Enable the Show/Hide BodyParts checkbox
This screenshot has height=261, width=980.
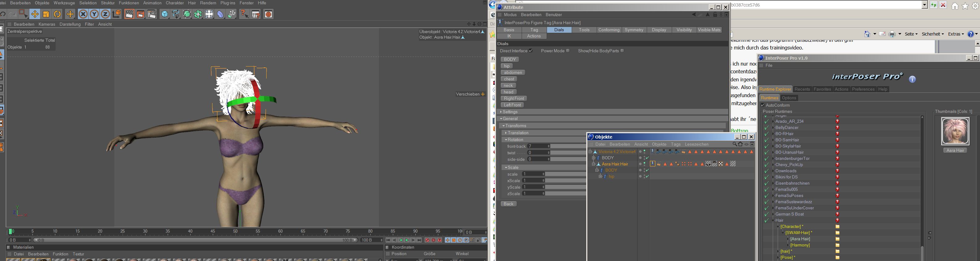(622, 51)
